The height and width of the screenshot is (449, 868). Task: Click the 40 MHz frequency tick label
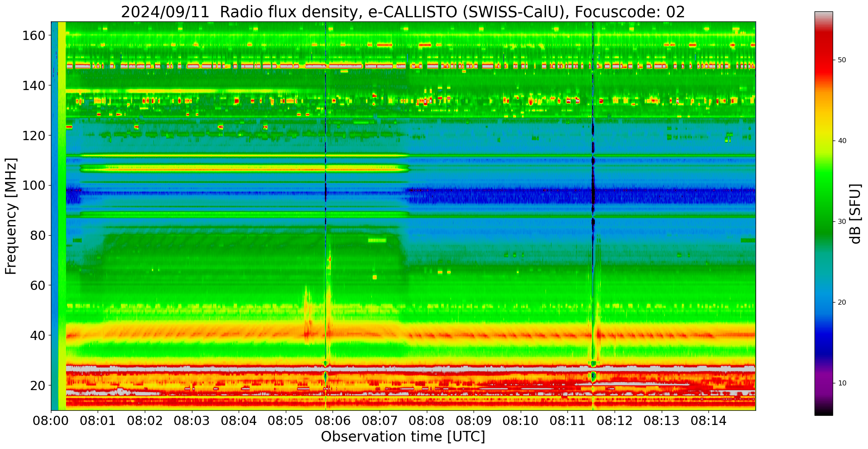(x=38, y=335)
